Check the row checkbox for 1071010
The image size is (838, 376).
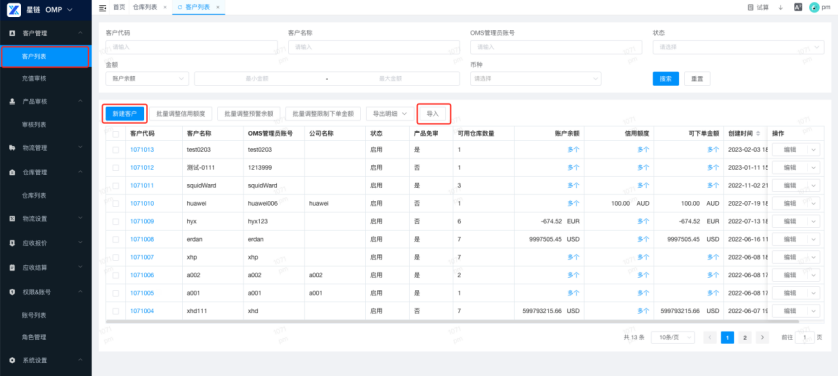(116, 203)
